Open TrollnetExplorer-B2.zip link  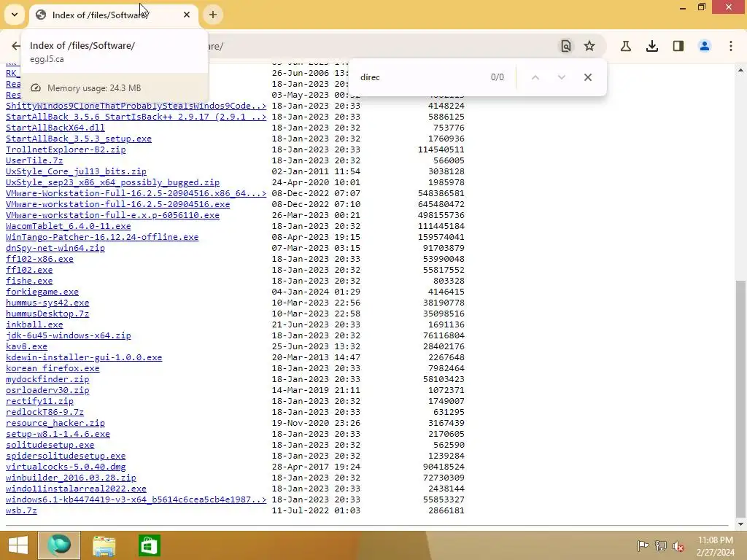[x=66, y=149]
